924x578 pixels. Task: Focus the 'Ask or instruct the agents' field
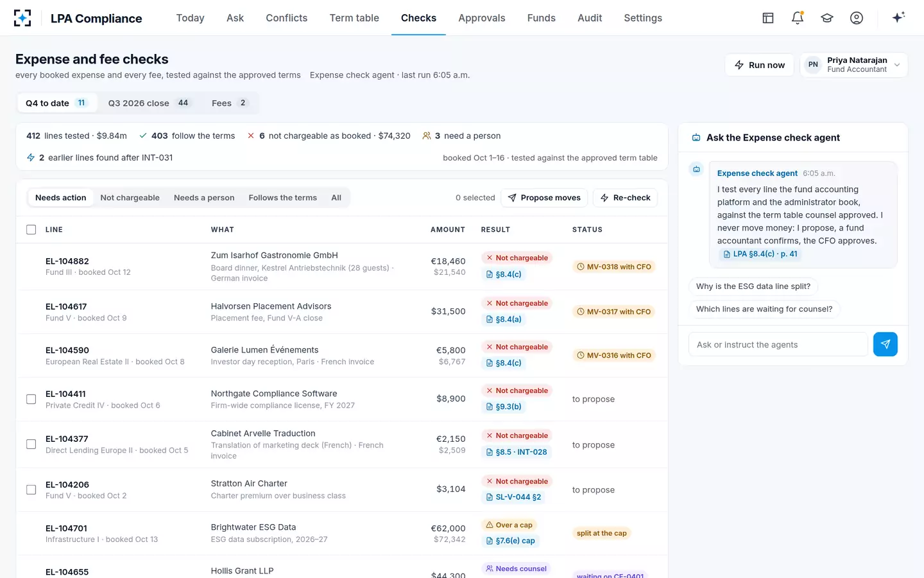[778, 344]
